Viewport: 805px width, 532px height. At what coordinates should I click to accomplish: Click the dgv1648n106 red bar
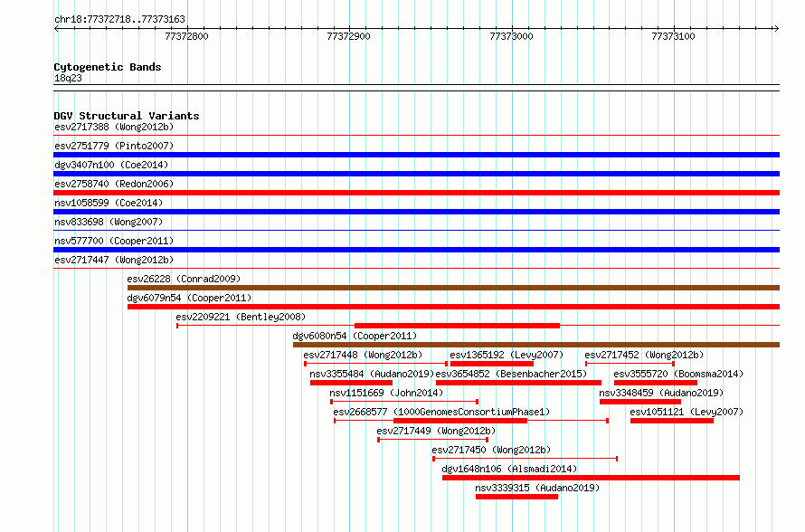(x=591, y=478)
